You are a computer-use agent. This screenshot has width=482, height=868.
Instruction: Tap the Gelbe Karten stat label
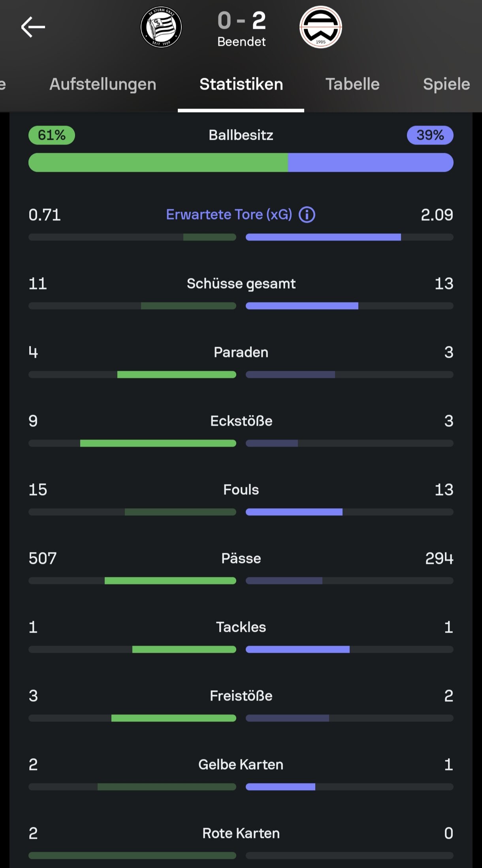tap(241, 765)
